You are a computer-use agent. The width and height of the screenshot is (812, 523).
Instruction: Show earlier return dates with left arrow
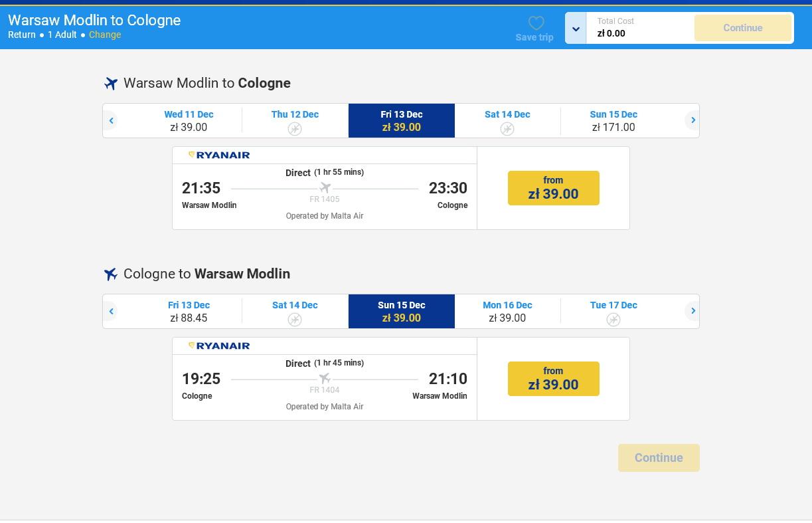[112, 311]
